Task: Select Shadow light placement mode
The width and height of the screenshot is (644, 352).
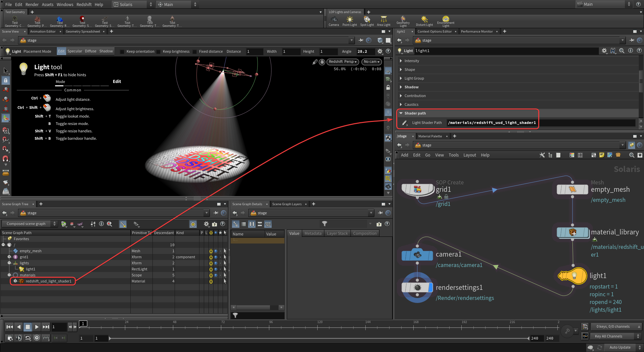Action: [x=106, y=51]
